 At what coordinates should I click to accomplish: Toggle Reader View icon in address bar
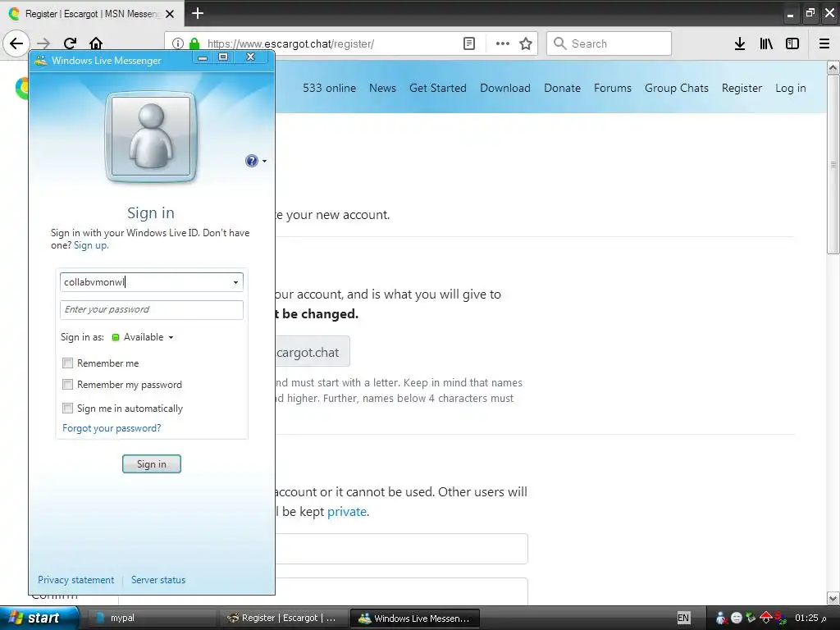coord(468,43)
